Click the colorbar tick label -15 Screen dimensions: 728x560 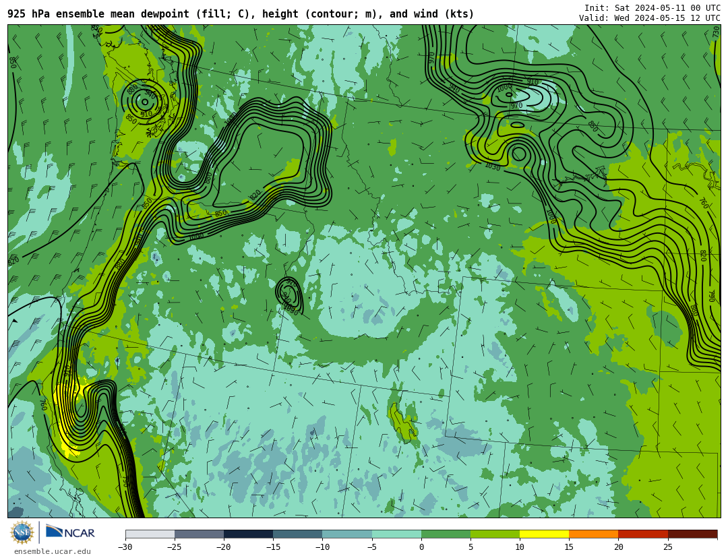tap(273, 547)
